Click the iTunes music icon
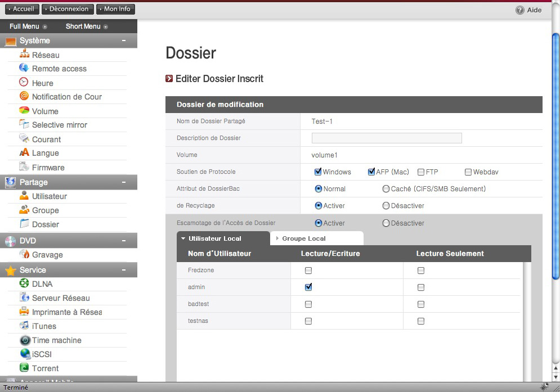Screen dimensions: 560x392 pyautogui.click(x=24, y=326)
